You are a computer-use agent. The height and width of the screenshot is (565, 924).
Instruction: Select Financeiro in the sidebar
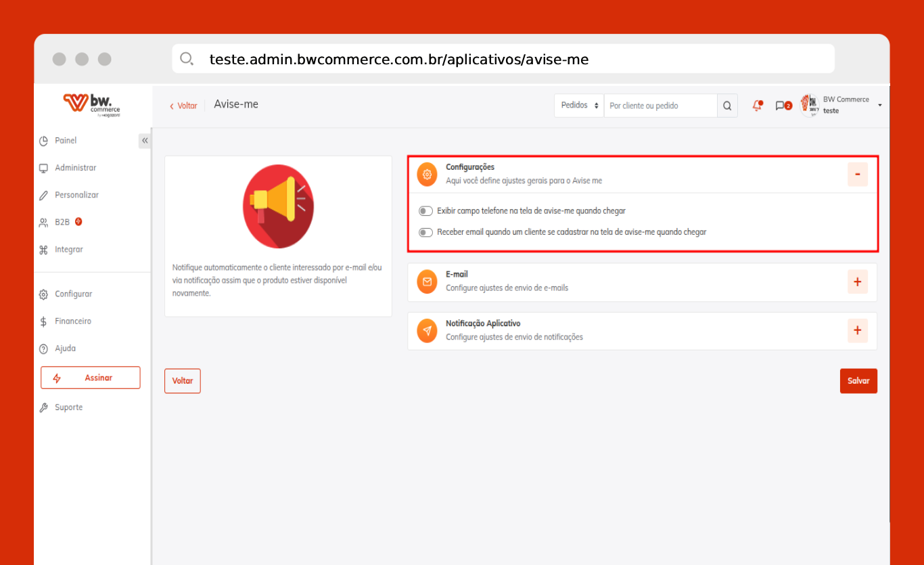(72, 321)
